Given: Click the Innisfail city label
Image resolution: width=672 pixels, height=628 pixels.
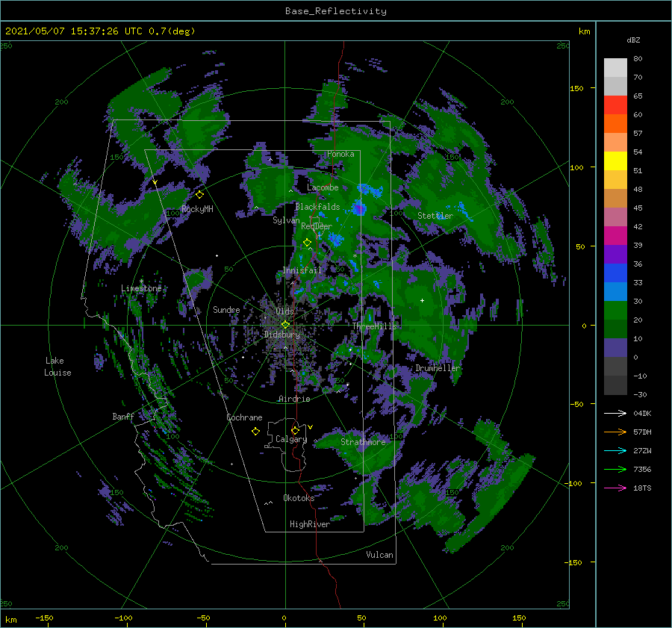Looking at the screenshot, I should (302, 270).
